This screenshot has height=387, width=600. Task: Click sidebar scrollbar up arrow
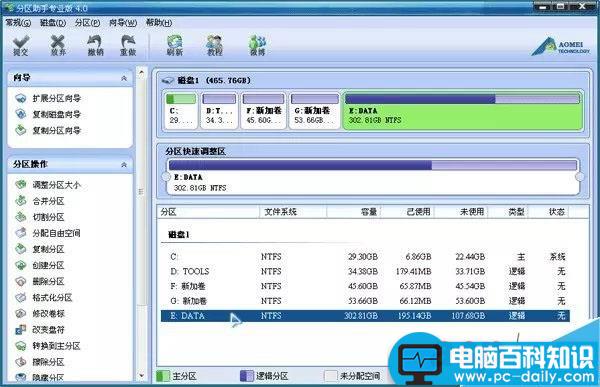(x=142, y=72)
